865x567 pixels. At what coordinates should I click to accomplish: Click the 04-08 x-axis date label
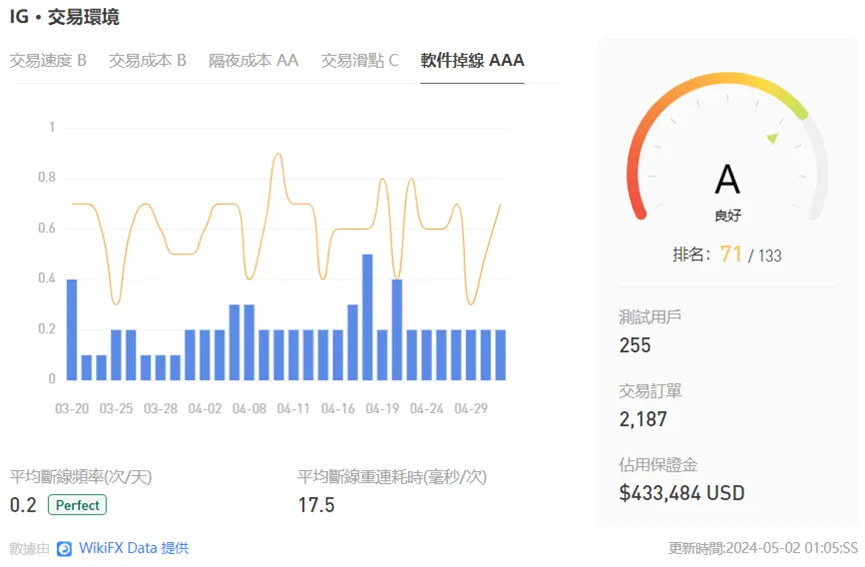249,409
